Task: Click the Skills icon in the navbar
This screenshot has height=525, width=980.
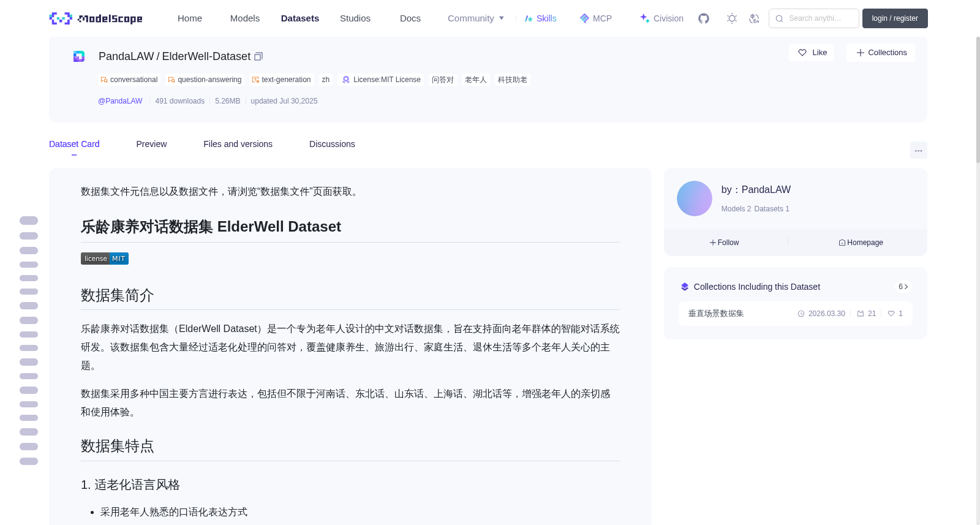Action: tap(529, 18)
